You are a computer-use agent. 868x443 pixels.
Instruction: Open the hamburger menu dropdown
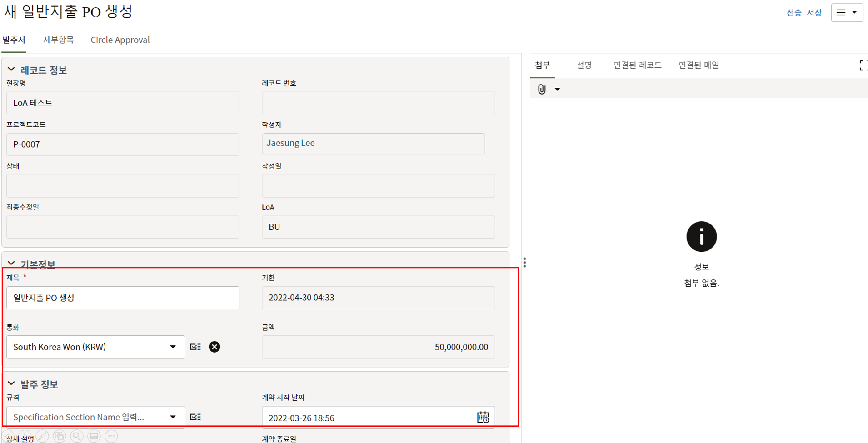coord(847,13)
